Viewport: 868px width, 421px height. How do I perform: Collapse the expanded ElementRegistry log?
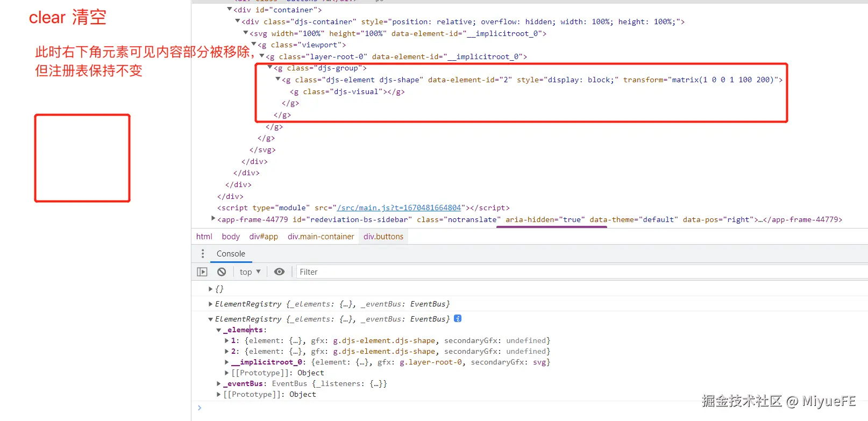point(210,319)
